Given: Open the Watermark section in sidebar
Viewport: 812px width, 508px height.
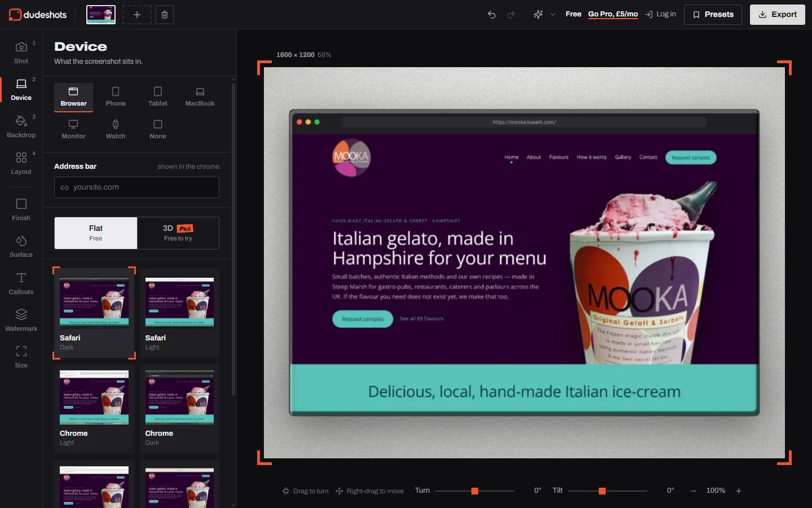Looking at the screenshot, I should 21,320.
